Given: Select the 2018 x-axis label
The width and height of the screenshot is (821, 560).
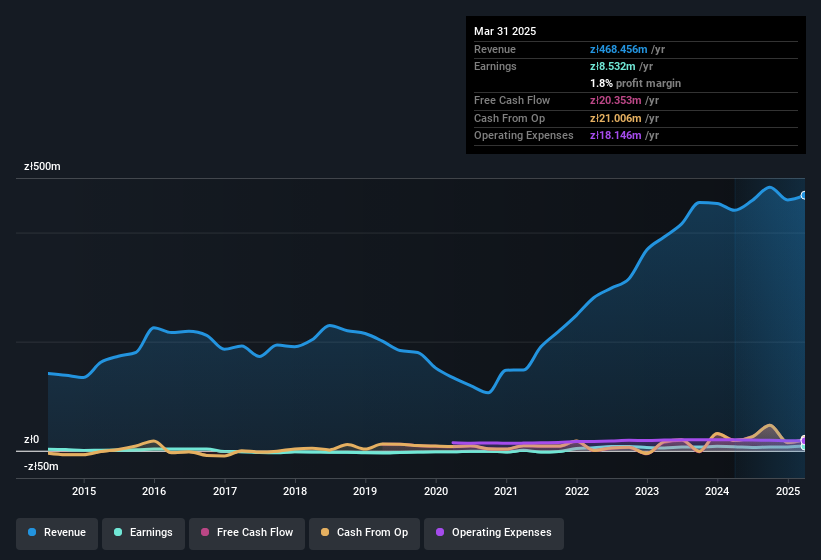Looking at the screenshot, I should click(295, 491).
